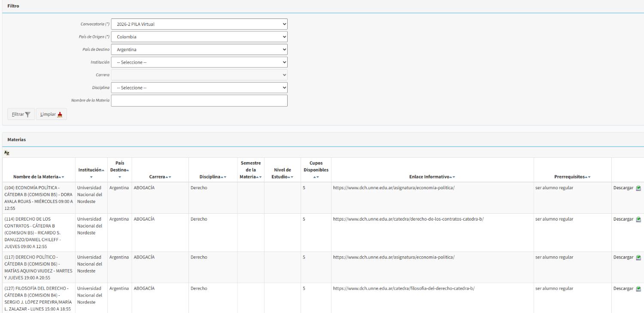Click into the Nombre de la Materia field
This screenshot has height=313, width=644.
199,101
